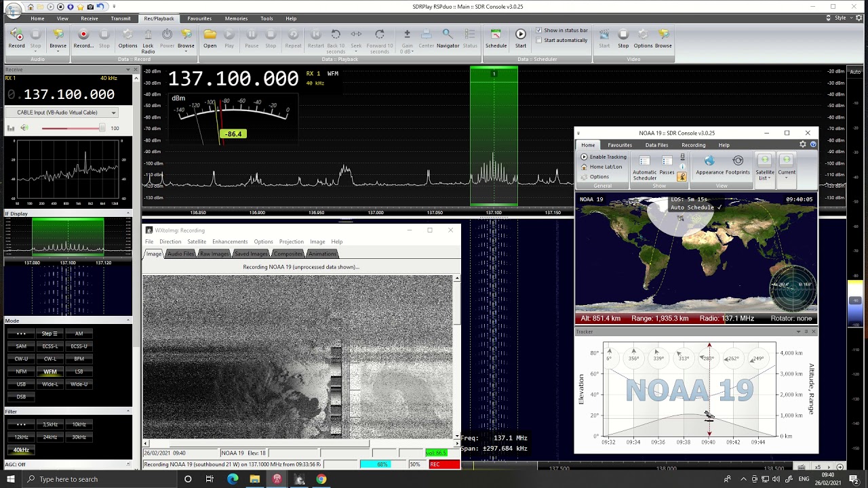The width and height of the screenshot is (868, 488).
Task: Open Data Record Options gear
Action: coord(127,38)
